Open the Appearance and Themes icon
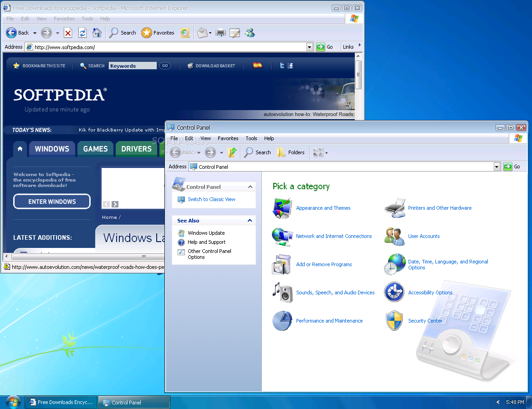This screenshot has height=409, width=532. click(x=282, y=208)
